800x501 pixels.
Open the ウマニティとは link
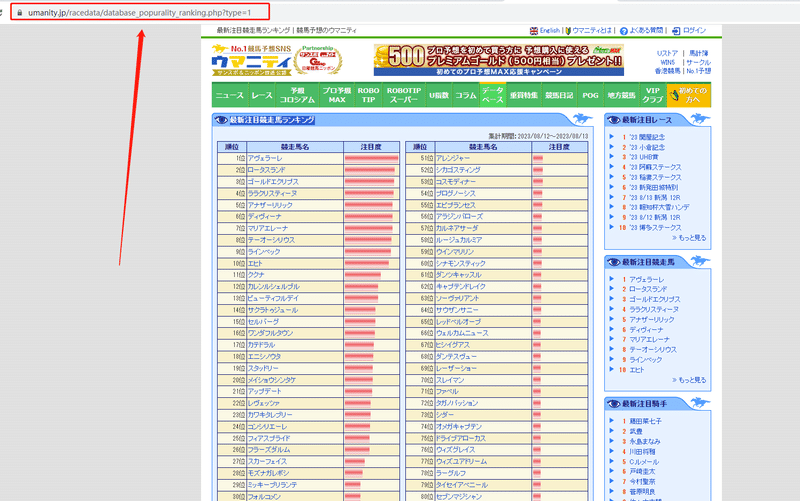pyautogui.click(x=591, y=31)
